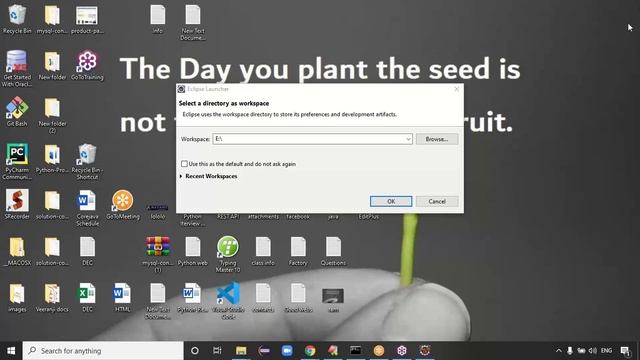Image resolution: width=640 pixels, height=360 pixels.
Task: Open New folder icon beside Oracle shortcut
Action: click(x=52, y=65)
